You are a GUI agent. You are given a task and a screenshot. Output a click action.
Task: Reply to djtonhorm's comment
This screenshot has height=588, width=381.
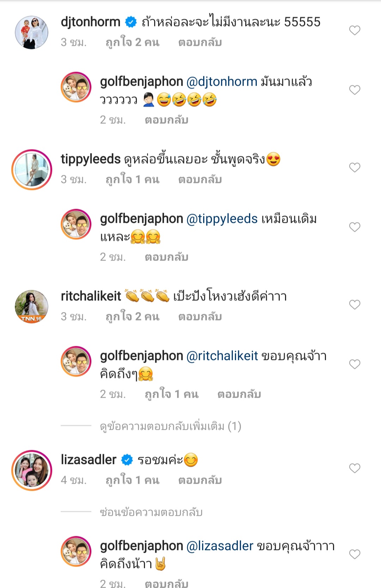[x=200, y=43]
